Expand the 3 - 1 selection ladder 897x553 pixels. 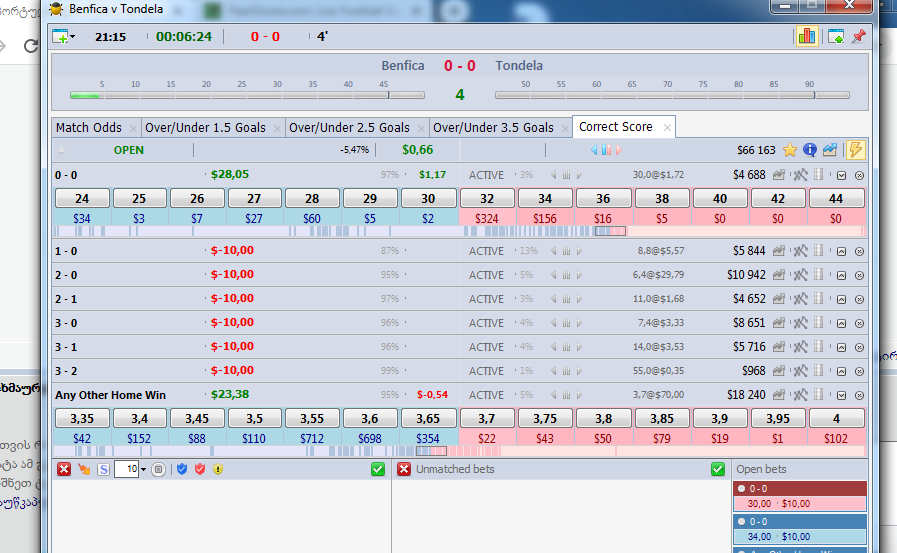tap(841, 347)
